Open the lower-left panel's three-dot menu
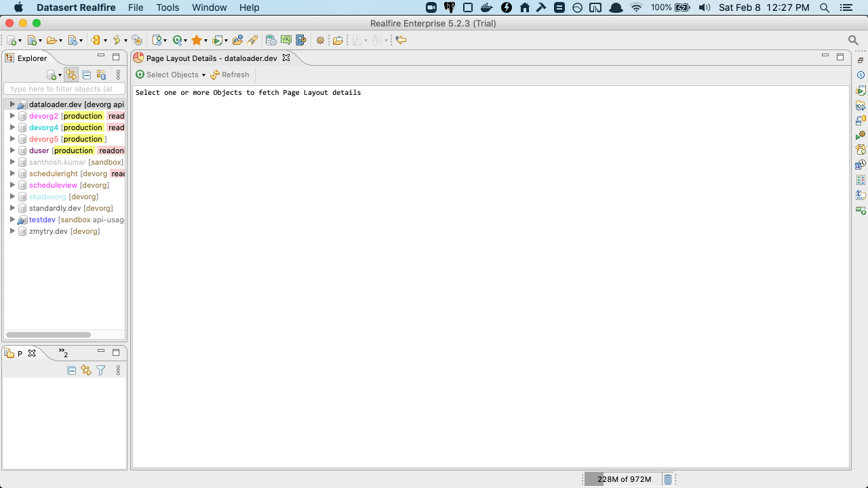This screenshot has width=868, height=488. 118,370
